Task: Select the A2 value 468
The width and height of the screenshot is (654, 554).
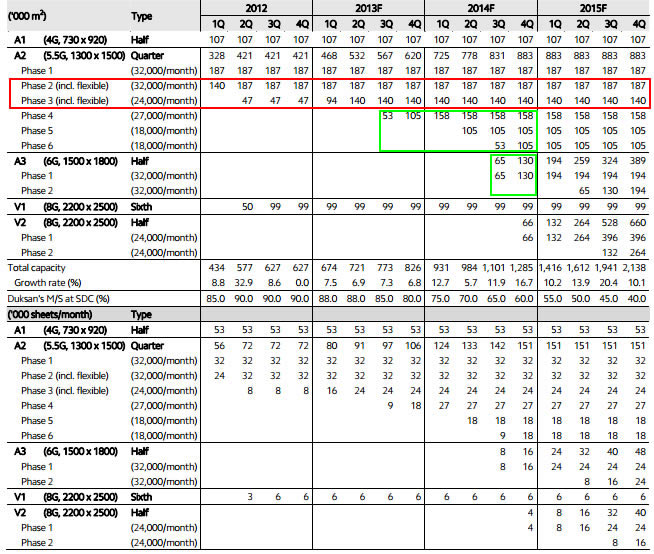Action: point(329,55)
